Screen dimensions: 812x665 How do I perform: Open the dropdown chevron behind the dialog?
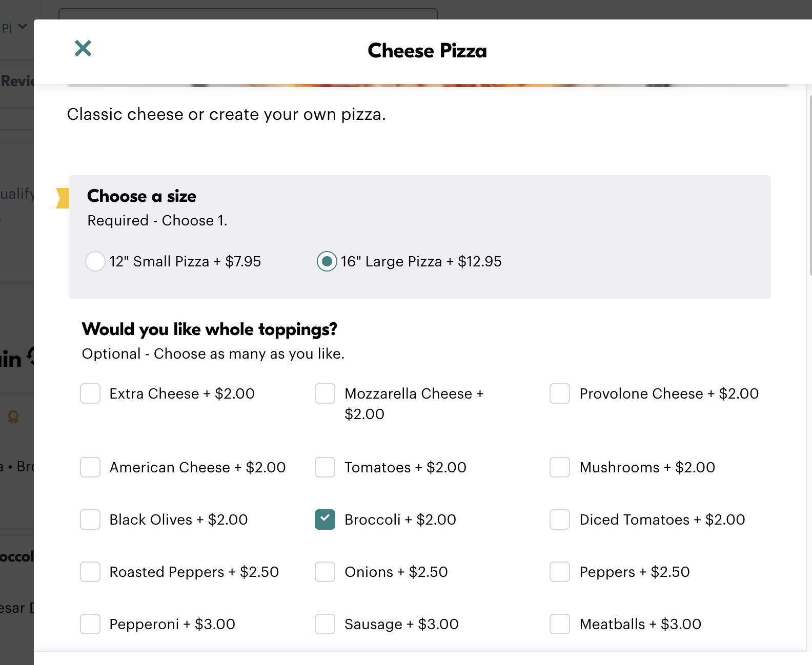(x=23, y=26)
